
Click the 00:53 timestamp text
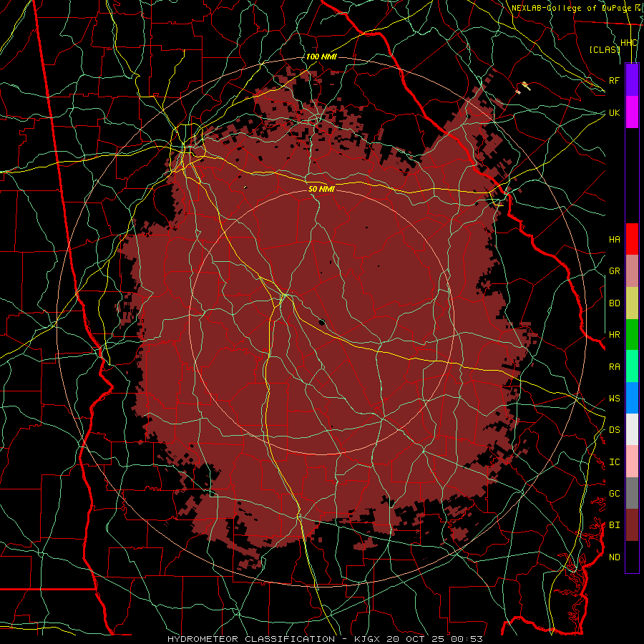pyautogui.click(x=467, y=639)
